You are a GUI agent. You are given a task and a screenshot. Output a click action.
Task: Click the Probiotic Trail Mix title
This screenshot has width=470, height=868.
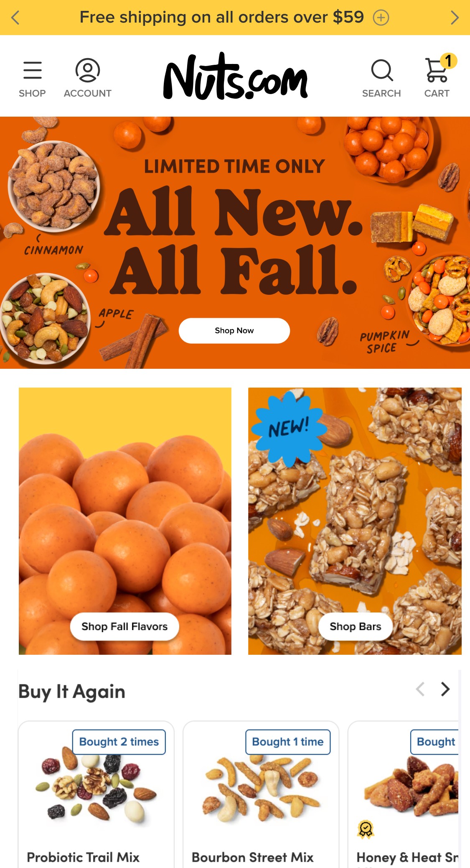click(x=83, y=857)
